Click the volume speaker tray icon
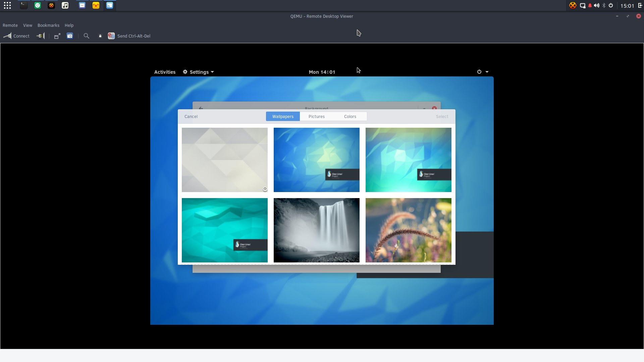Image resolution: width=644 pixels, height=362 pixels. (597, 5)
